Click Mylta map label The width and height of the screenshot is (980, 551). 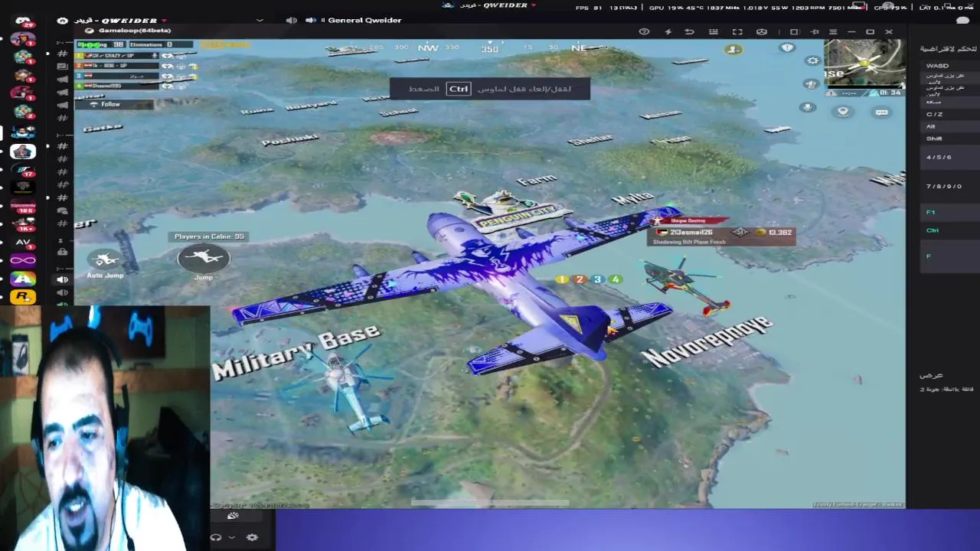click(x=633, y=198)
